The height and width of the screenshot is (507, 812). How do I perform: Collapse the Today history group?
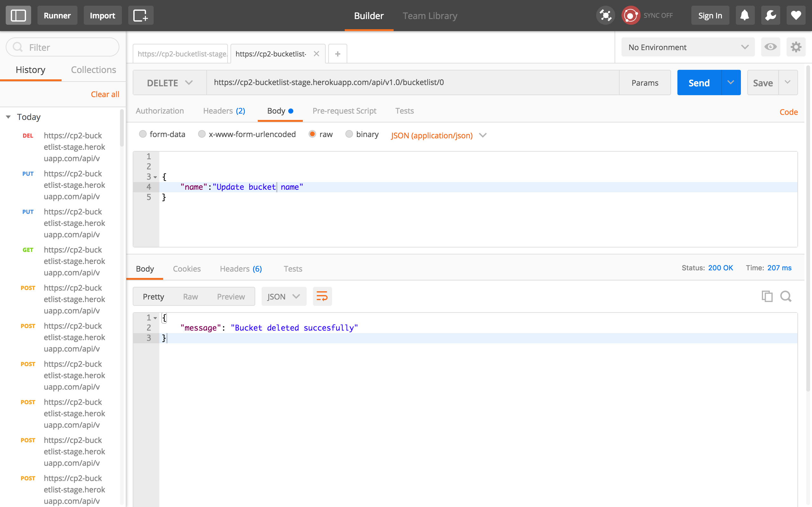(x=8, y=117)
